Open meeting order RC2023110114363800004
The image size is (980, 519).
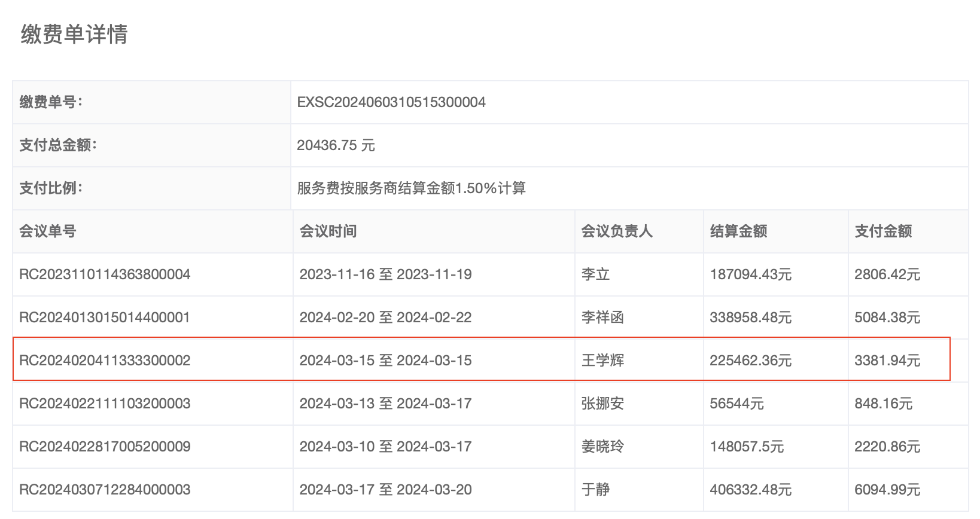(105, 274)
